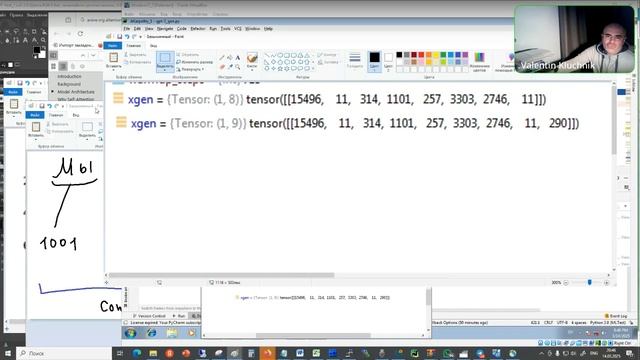Open PyCharm Refactor menu
This screenshot has width=640, height=360.
pos(198,29)
